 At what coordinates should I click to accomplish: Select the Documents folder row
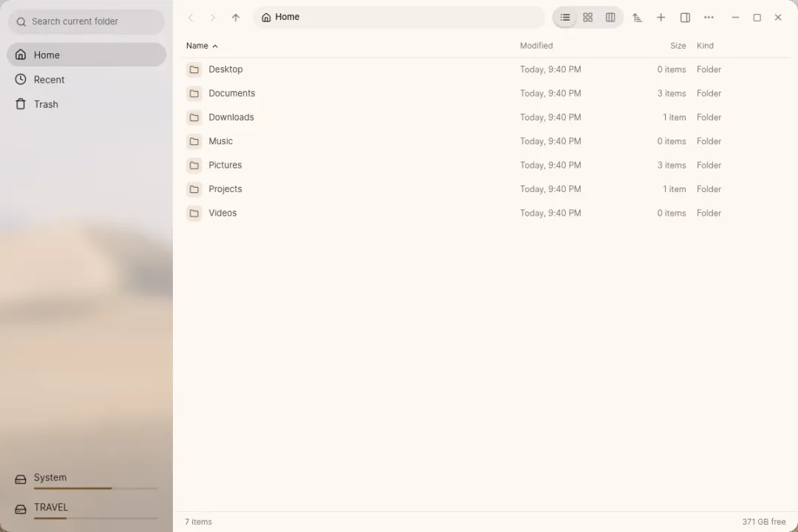[485, 93]
